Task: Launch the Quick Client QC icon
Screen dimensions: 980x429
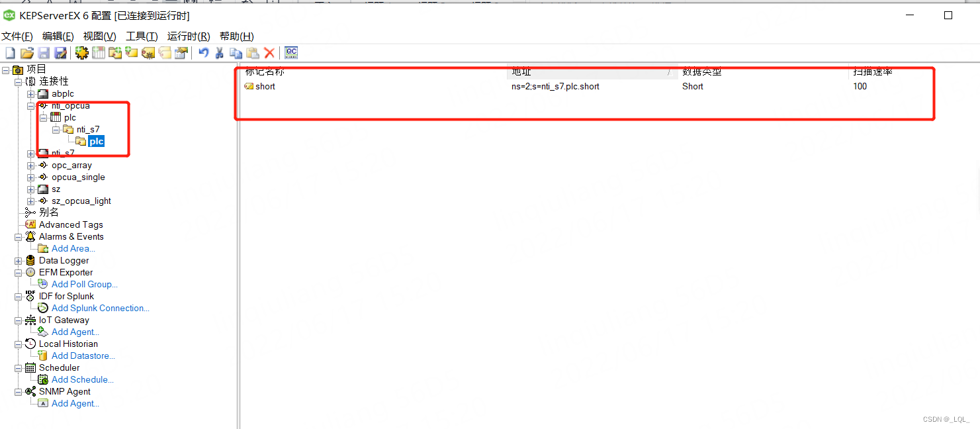Action: click(291, 53)
